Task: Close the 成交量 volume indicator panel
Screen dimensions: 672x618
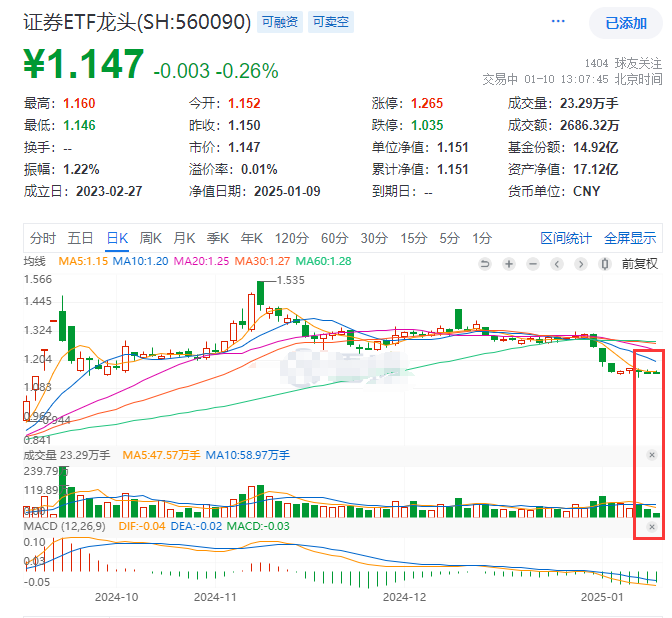Action: point(652,455)
